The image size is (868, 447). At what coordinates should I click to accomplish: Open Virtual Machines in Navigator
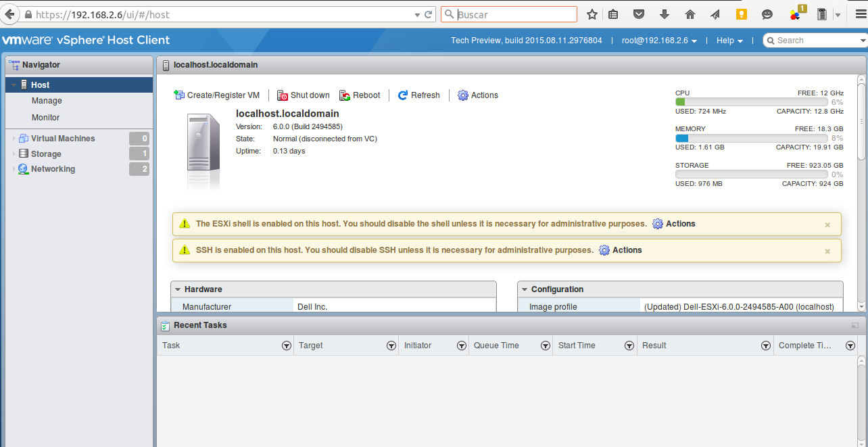pyautogui.click(x=63, y=139)
